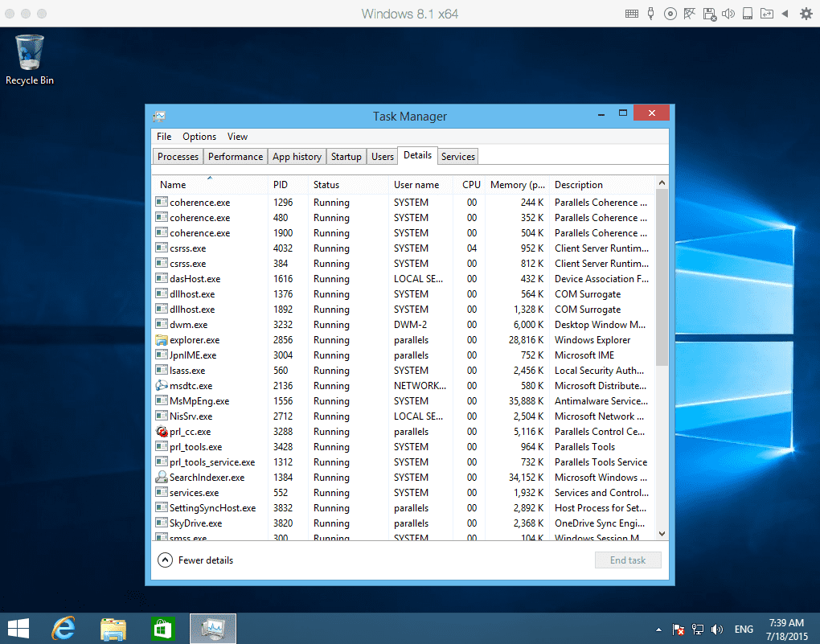
Task: Open File Explorer from the taskbar
Action: click(113, 629)
